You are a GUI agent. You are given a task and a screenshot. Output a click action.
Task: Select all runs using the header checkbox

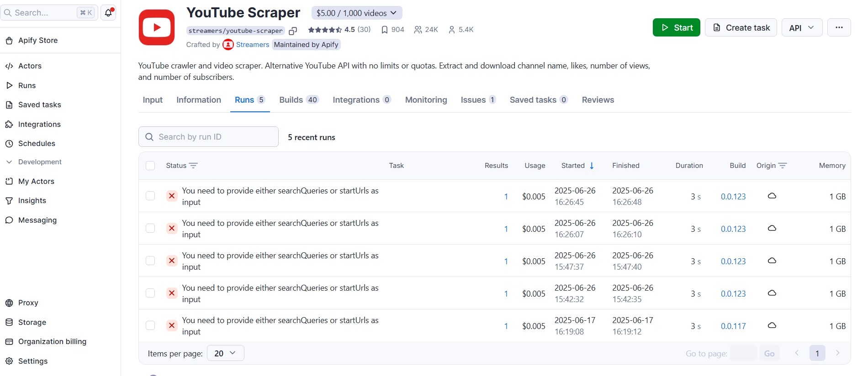point(150,166)
